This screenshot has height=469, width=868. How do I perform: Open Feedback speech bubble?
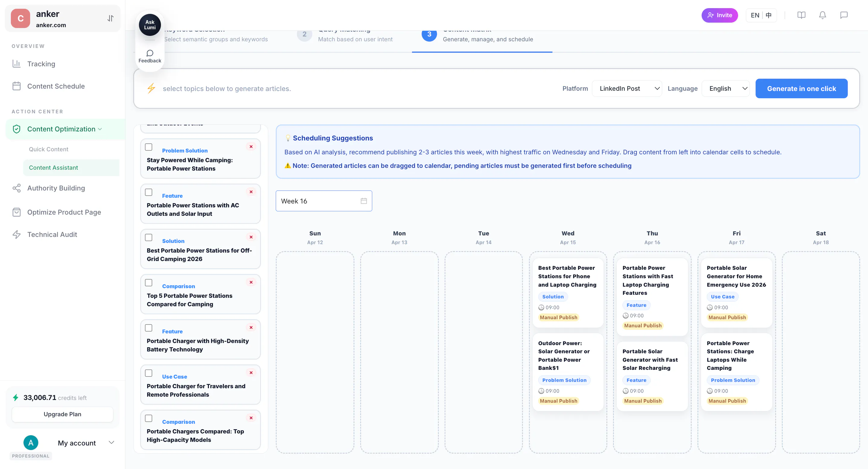(x=149, y=56)
